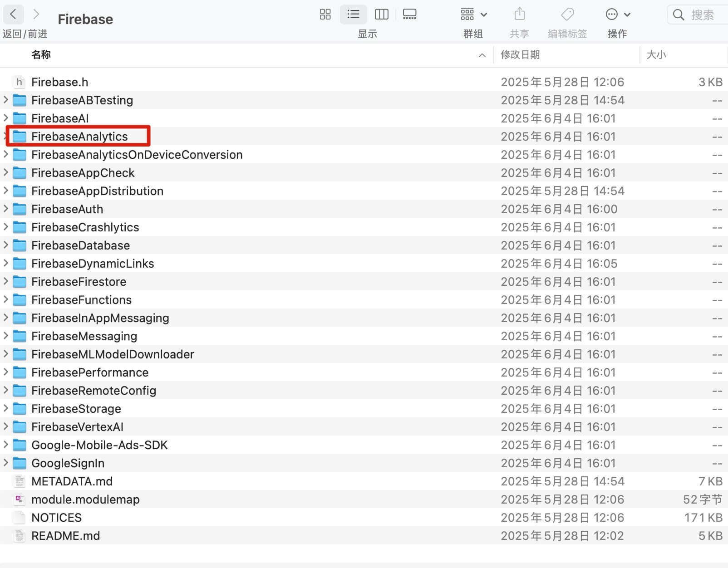The width and height of the screenshot is (728, 568).
Task: Click the edit tags (编辑标签) icon
Action: pos(567,15)
